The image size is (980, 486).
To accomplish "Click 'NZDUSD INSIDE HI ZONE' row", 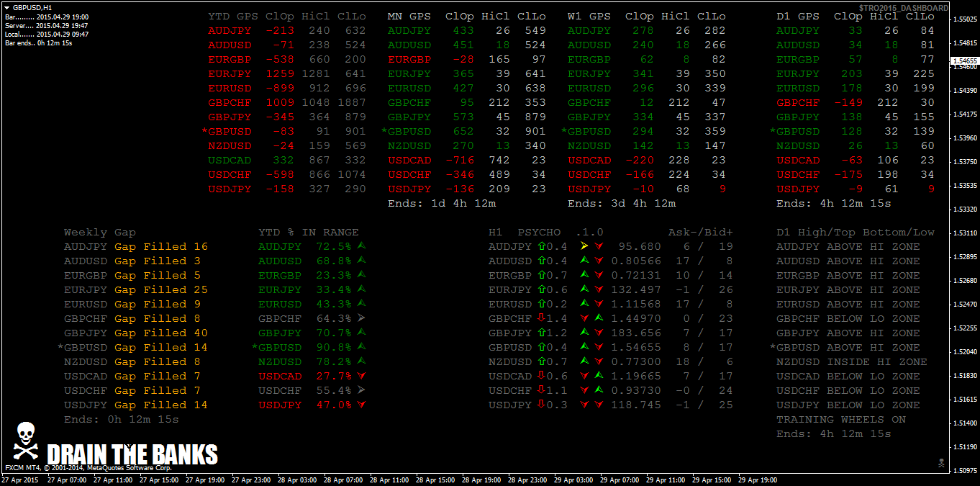I will click(x=852, y=361).
